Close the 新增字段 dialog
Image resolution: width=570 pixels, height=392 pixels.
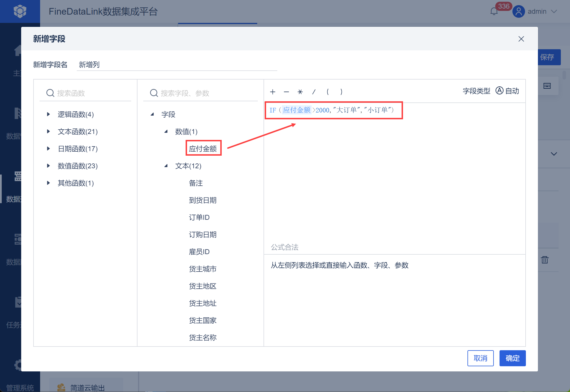pos(521,39)
